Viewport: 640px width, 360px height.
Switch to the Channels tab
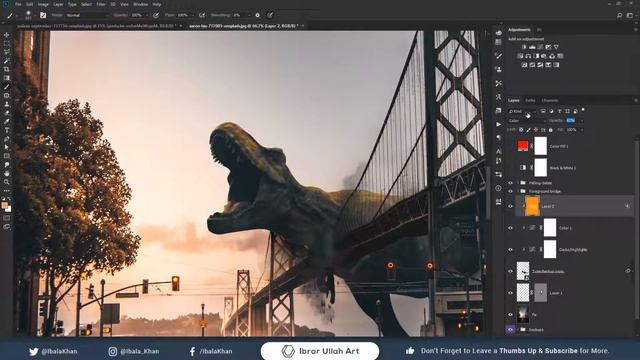tap(550, 100)
